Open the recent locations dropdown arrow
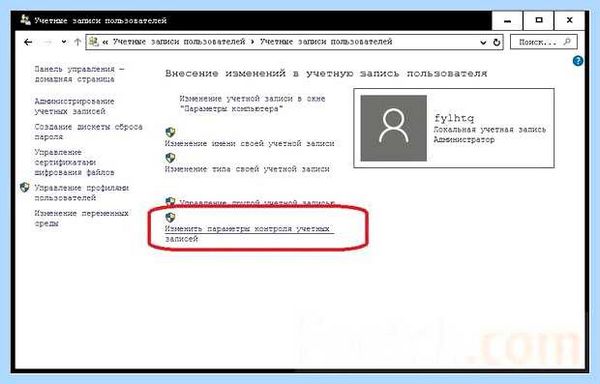Screen dimensions: 600x384 [64, 42]
